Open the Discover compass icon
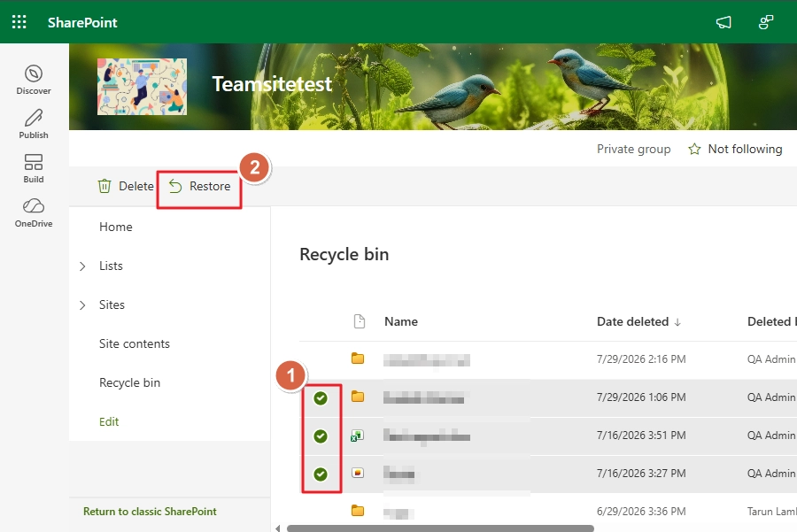Screen dimensions: 797x532 pyautogui.click(x=34, y=73)
